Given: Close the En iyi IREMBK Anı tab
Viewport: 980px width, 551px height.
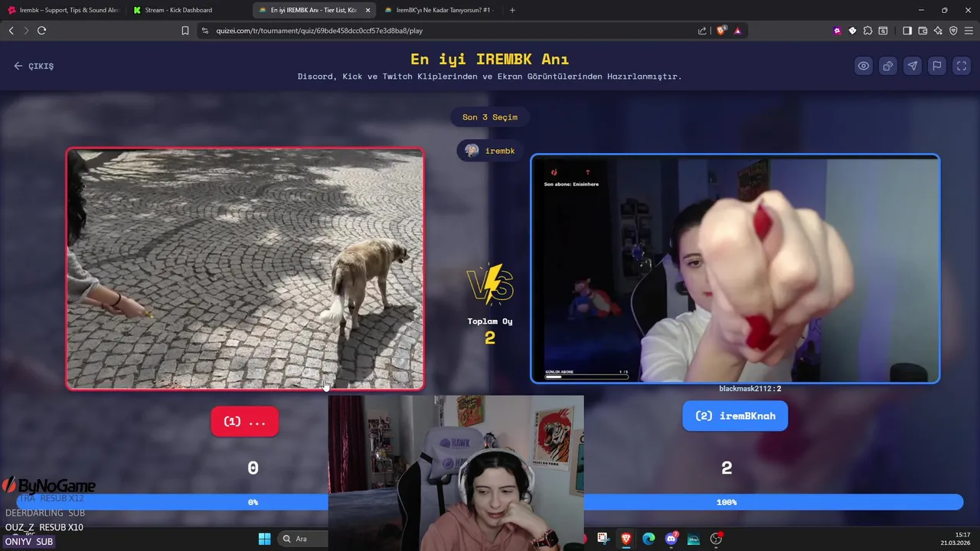Looking at the screenshot, I should click(367, 10).
